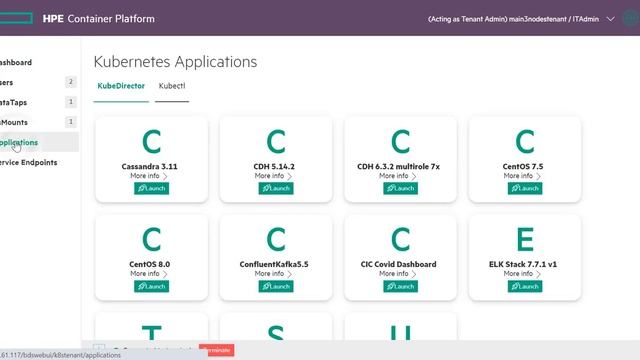Launch CDH 6.3.2 multirole 7x application

400,188
